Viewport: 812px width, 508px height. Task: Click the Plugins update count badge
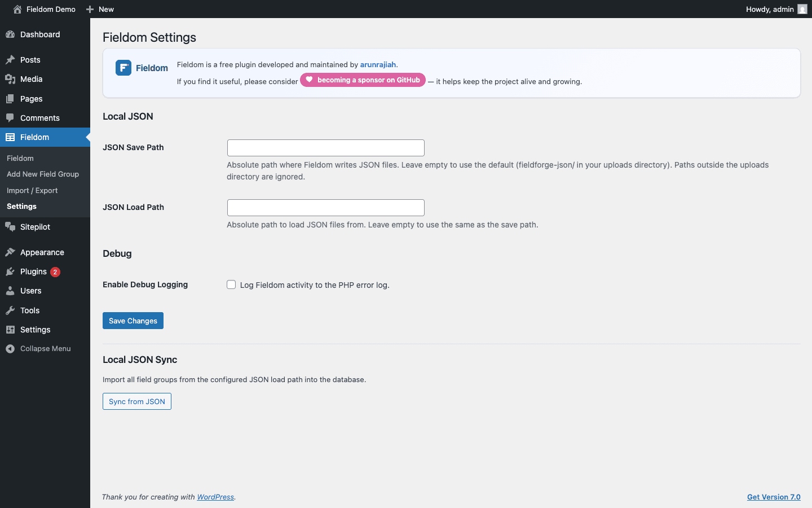55,272
